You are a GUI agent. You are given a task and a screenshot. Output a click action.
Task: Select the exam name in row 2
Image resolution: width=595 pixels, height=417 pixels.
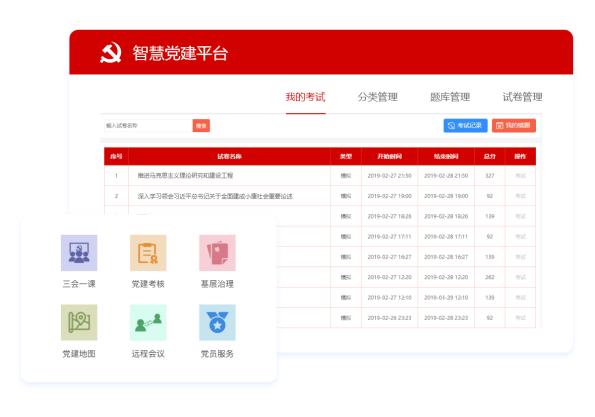click(215, 196)
